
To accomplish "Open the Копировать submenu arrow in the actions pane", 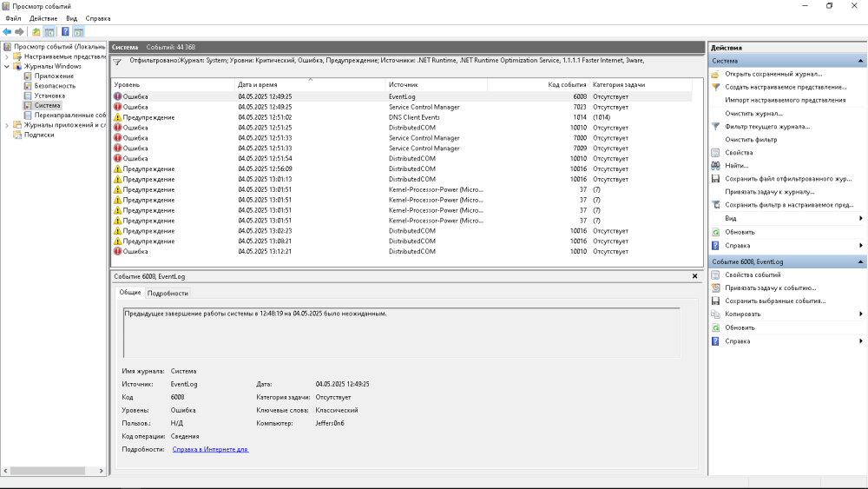I will [x=861, y=314].
